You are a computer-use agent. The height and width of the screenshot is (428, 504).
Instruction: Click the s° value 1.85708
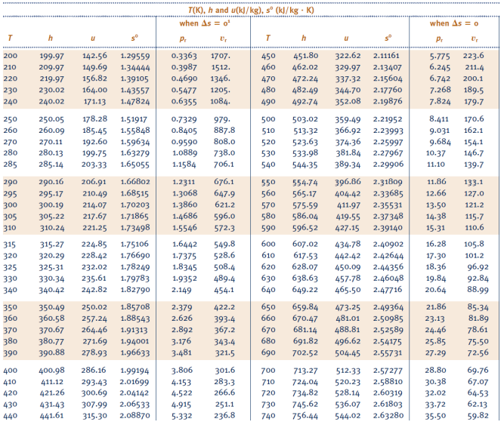point(135,307)
